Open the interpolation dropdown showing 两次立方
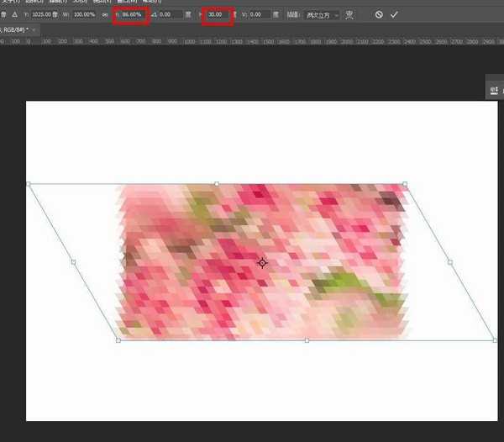504x442 pixels. click(323, 15)
